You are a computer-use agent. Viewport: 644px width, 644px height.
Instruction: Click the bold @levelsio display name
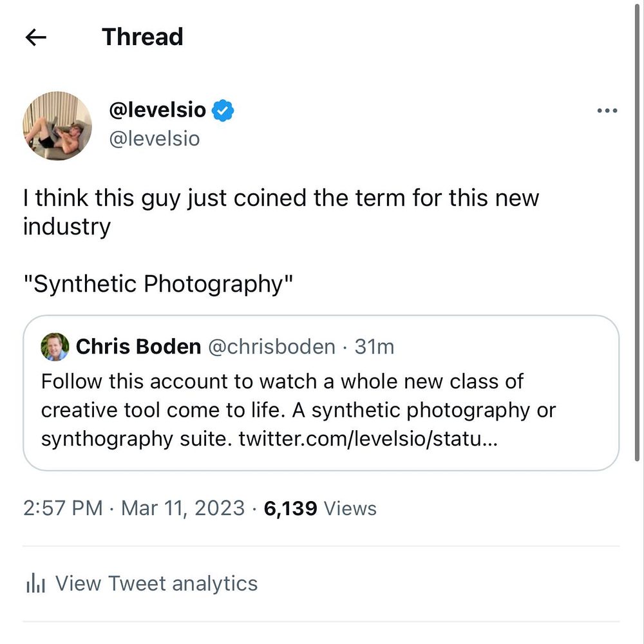pos(158,110)
